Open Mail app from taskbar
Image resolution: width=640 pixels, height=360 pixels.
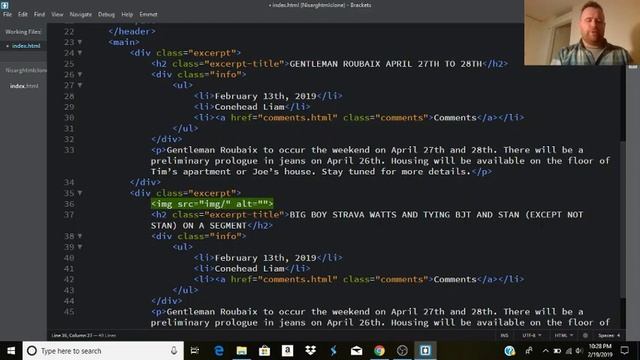(356, 351)
